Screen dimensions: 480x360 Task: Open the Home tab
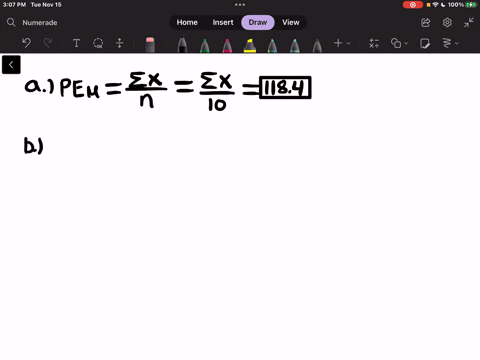187,22
